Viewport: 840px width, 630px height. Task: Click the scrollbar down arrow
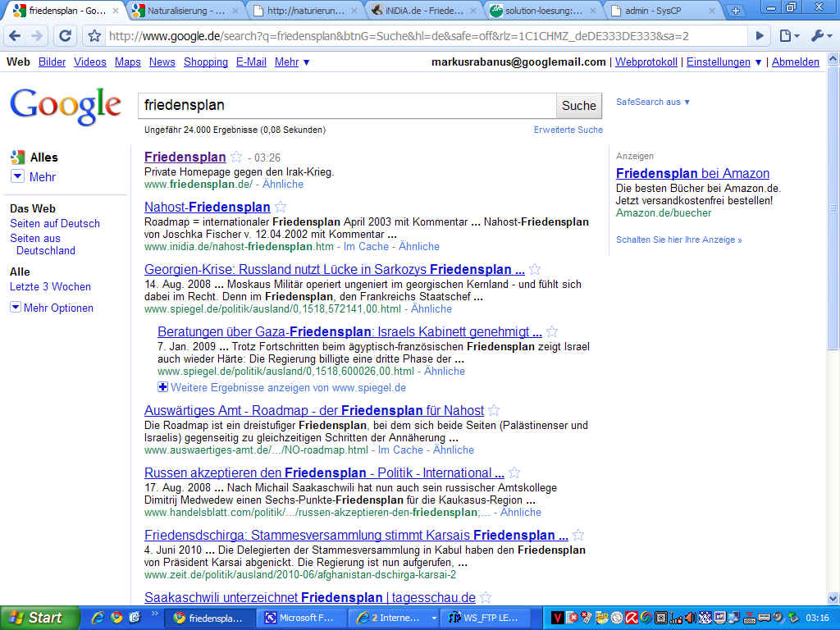coord(833,598)
